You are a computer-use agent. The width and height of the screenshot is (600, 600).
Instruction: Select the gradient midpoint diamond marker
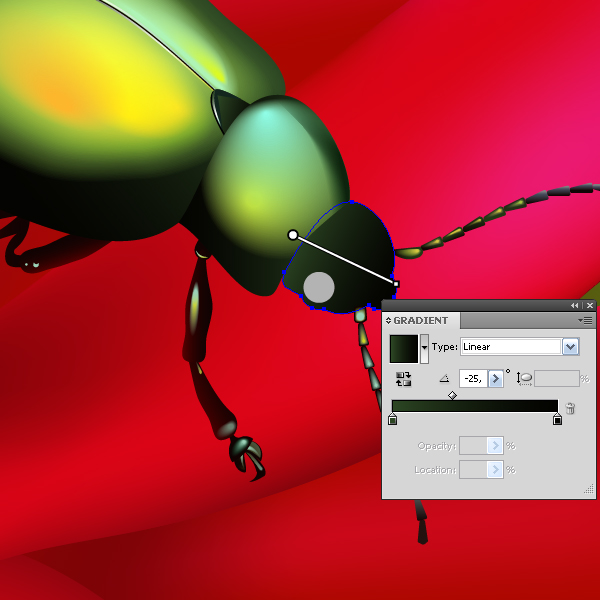coord(452,395)
